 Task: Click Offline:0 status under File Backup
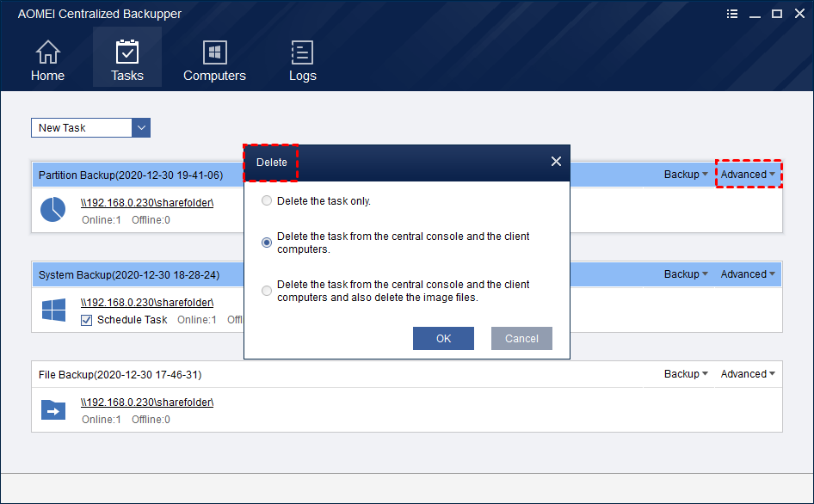151,420
